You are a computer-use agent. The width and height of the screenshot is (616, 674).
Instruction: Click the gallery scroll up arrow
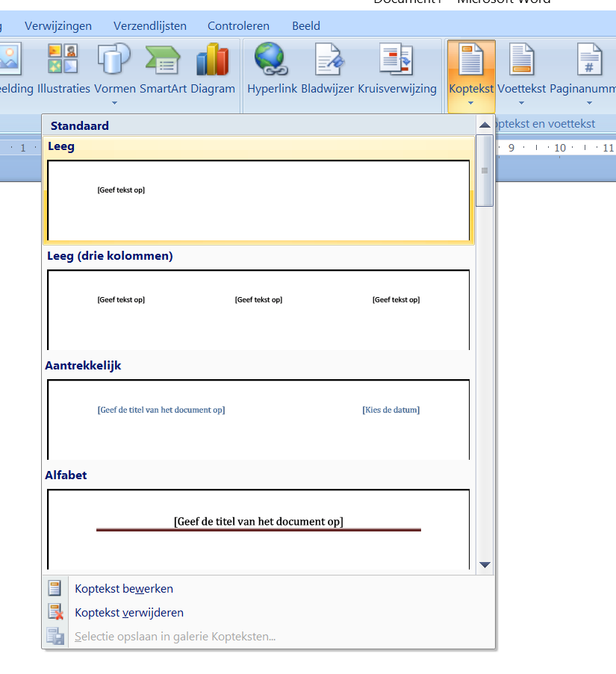[x=485, y=125]
